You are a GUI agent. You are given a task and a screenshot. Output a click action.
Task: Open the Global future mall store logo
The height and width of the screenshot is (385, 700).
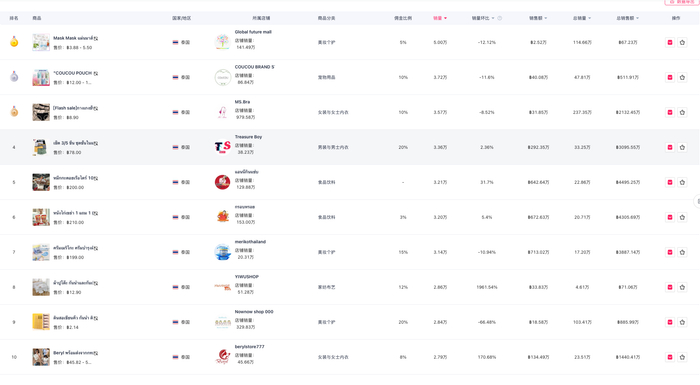[222, 42]
